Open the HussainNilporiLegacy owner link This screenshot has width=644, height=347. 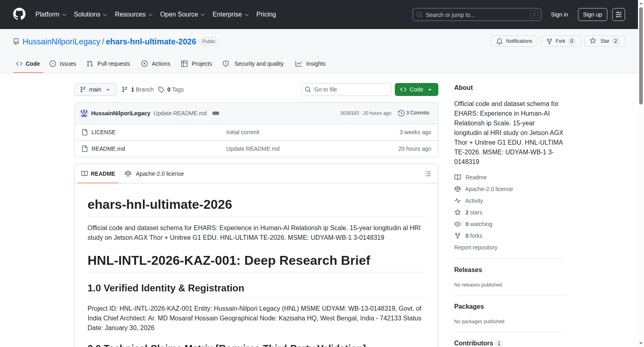[62, 42]
